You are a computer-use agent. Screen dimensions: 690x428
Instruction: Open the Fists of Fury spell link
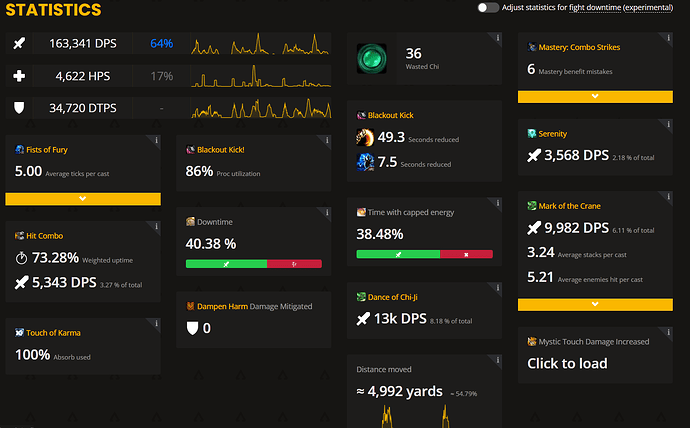(x=47, y=150)
